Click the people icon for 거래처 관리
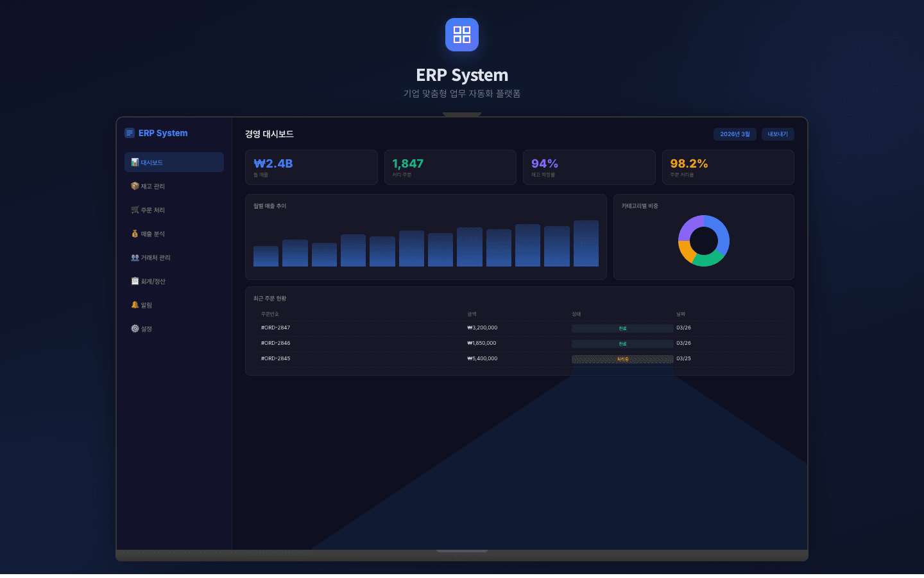Image resolution: width=924 pixels, height=578 pixels. [x=135, y=258]
